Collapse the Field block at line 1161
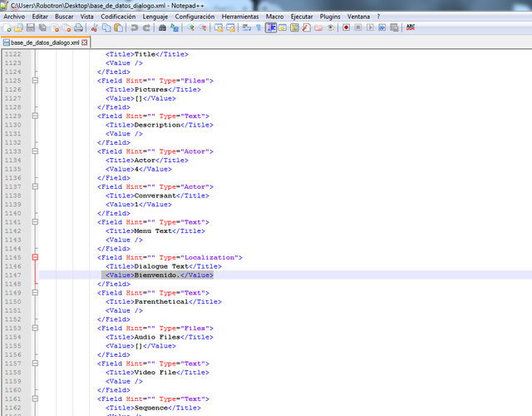The image size is (532, 416). 35,399
